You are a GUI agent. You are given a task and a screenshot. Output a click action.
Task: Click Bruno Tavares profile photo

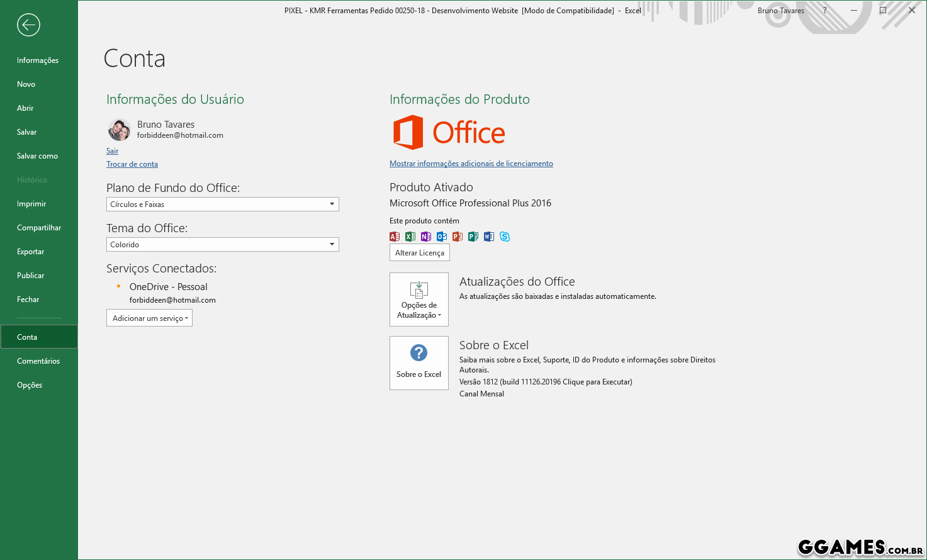click(x=119, y=130)
